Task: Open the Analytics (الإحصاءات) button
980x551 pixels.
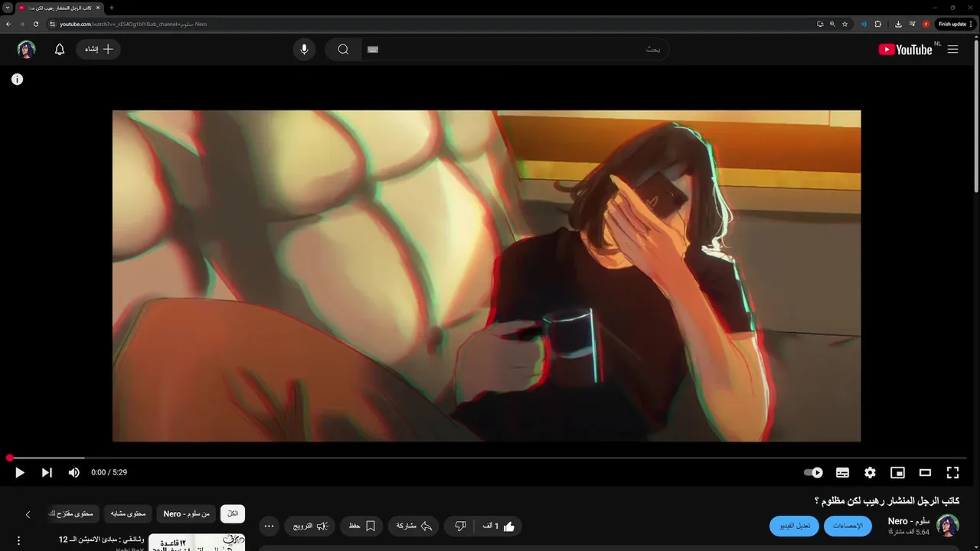Action: (x=848, y=526)
